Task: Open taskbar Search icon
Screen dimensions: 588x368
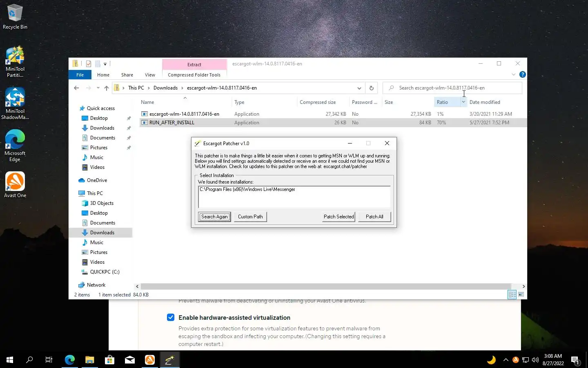Action: point(29,360)
